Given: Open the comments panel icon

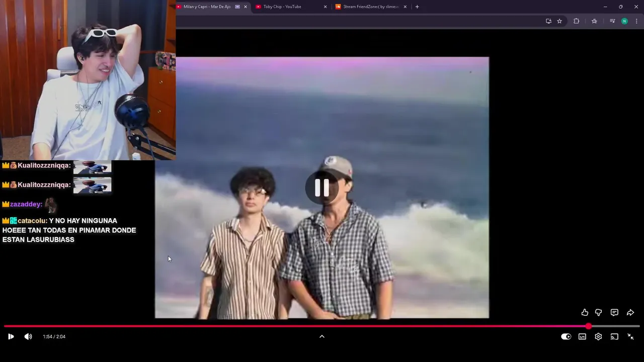Looking at the screenshot, I should tap(614, 312).
